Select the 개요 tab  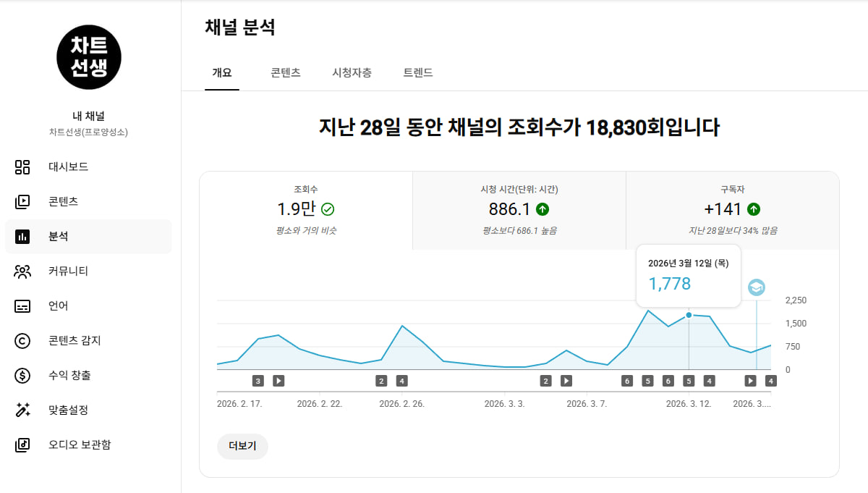coord(222,73)
